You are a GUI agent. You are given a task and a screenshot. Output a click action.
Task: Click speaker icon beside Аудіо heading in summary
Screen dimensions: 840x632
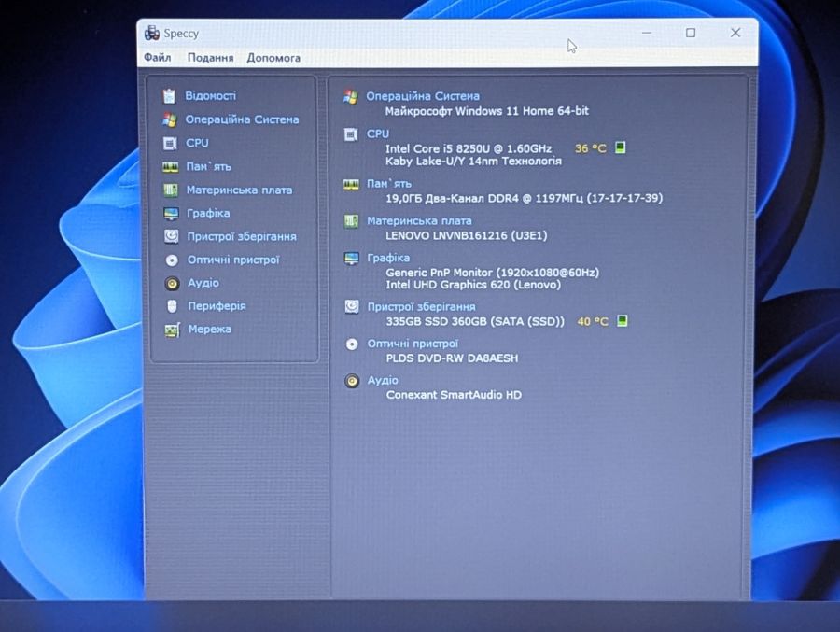click(352, 381)
